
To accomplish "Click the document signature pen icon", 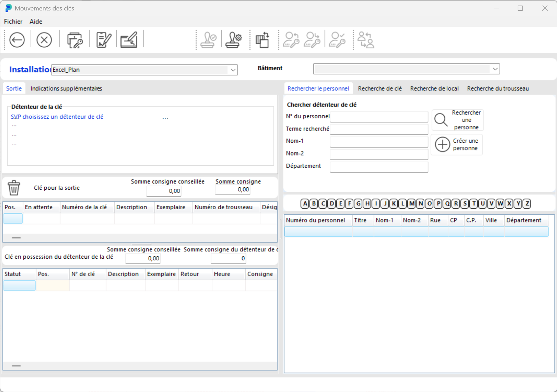I will 103,40.
